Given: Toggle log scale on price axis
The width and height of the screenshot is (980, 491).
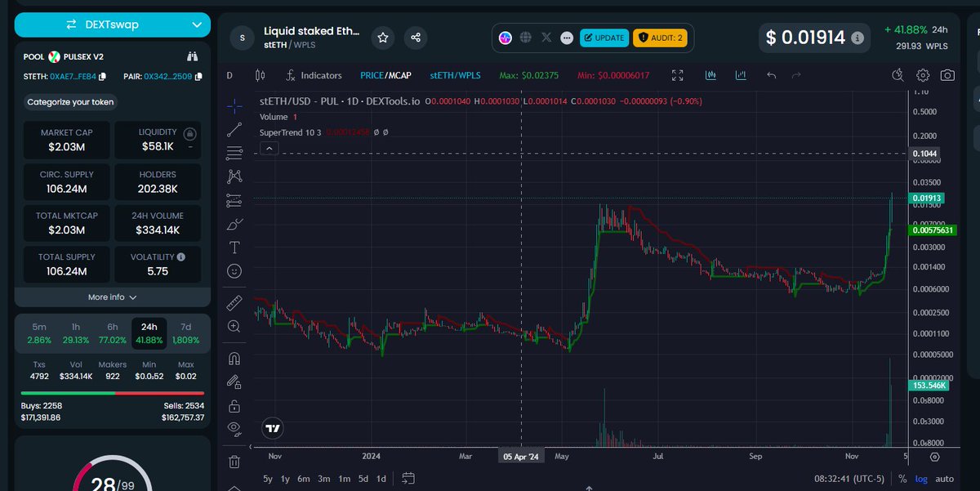Looking at the screenshot, I should (x=921, y=479).
